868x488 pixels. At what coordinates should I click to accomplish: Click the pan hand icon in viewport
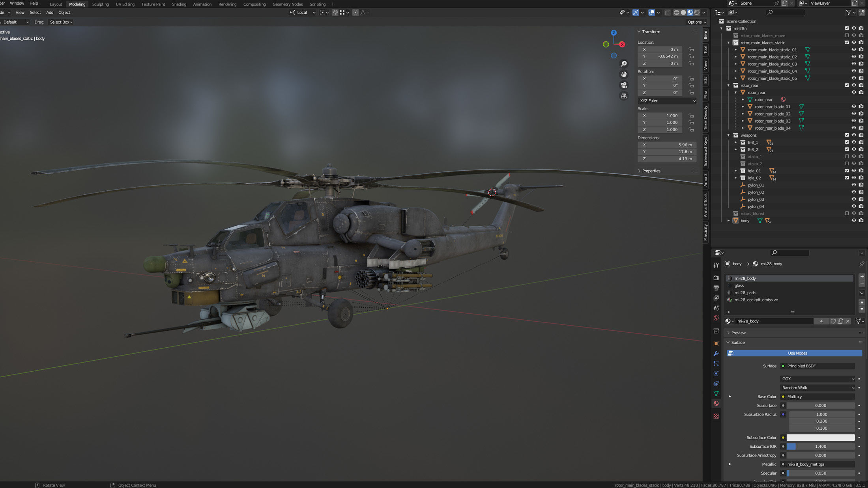624,75
